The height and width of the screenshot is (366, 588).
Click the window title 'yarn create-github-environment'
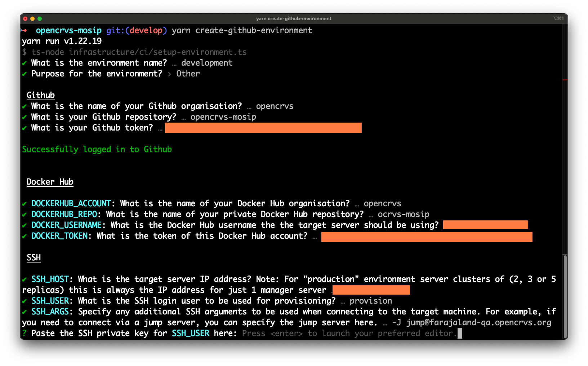coord(294,19)
